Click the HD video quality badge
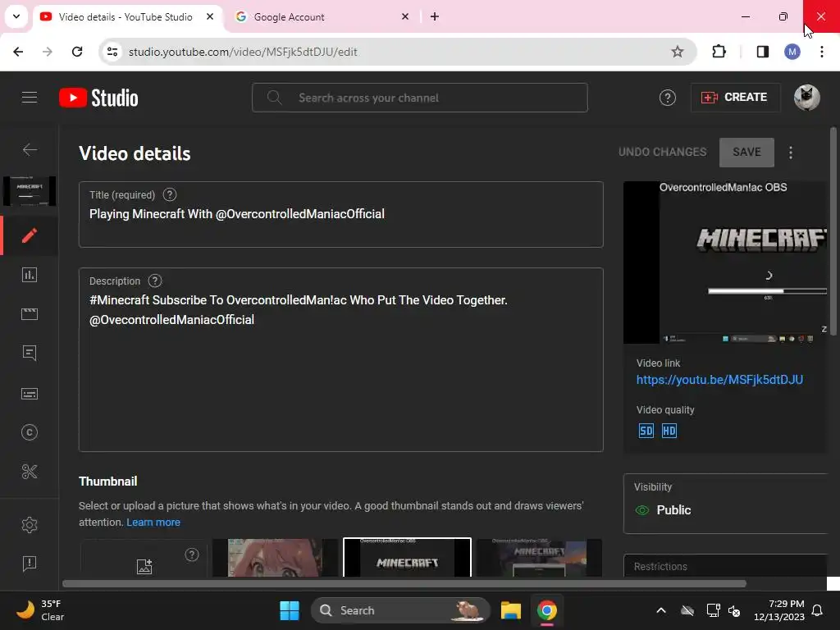The width and height of the screenshot is (840, 630). click(x=669, y=431)
